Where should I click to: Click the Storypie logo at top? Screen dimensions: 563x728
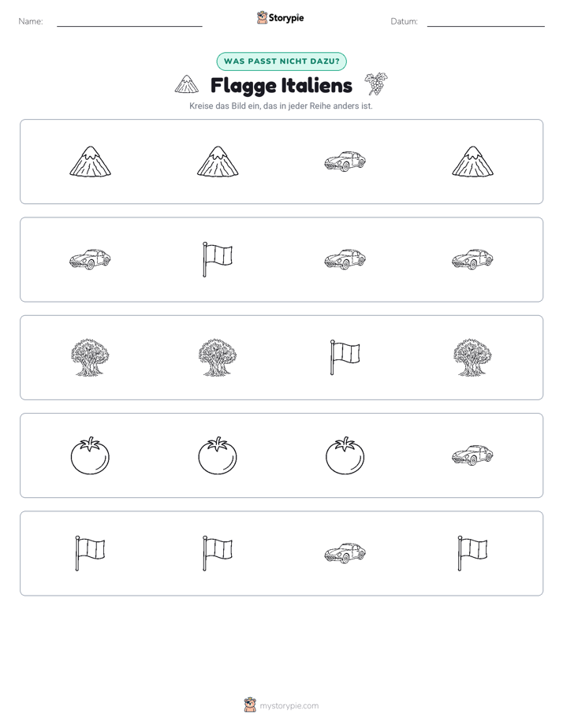(x=280, y=17)
